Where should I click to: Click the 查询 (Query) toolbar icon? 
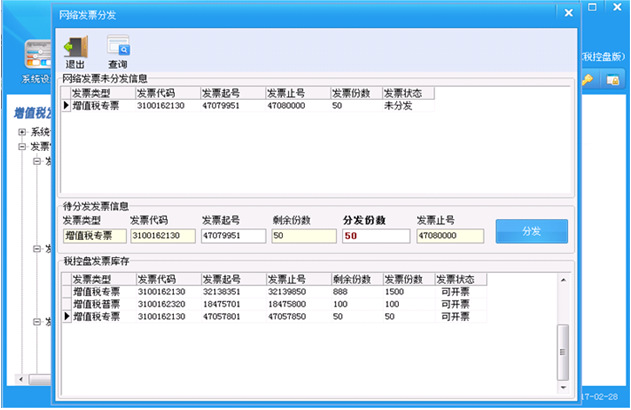pos(118,50)
